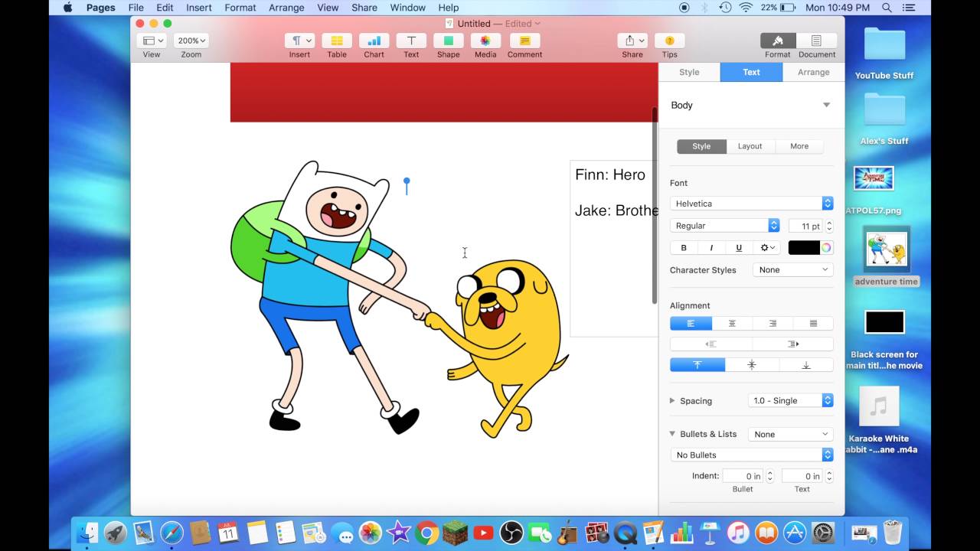Click the Chart toolbar icon

point(374,41)
